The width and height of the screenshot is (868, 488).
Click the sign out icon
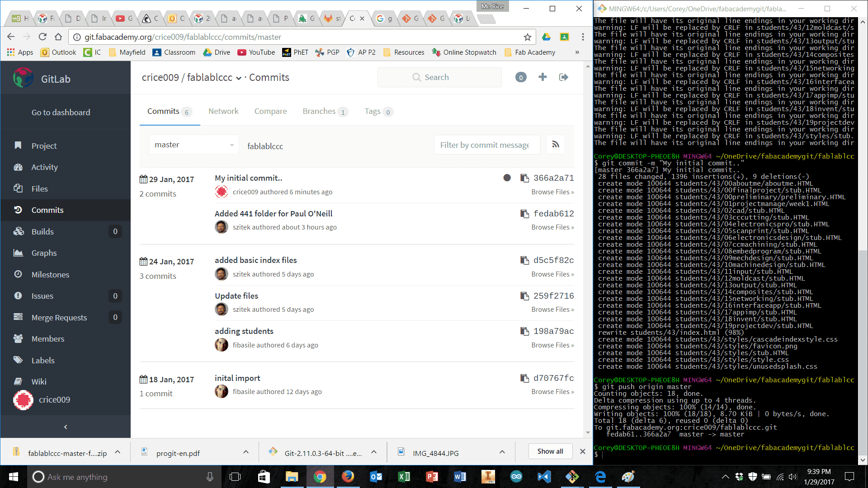[x=563, y=77]
